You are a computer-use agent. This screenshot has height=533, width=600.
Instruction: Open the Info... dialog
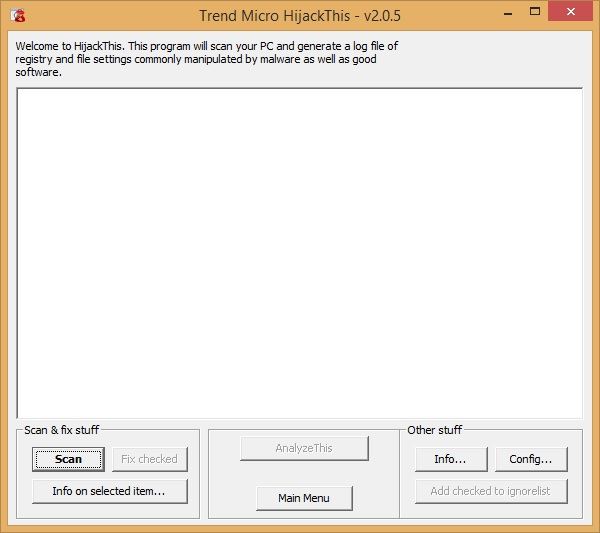(x=451, y=459)
